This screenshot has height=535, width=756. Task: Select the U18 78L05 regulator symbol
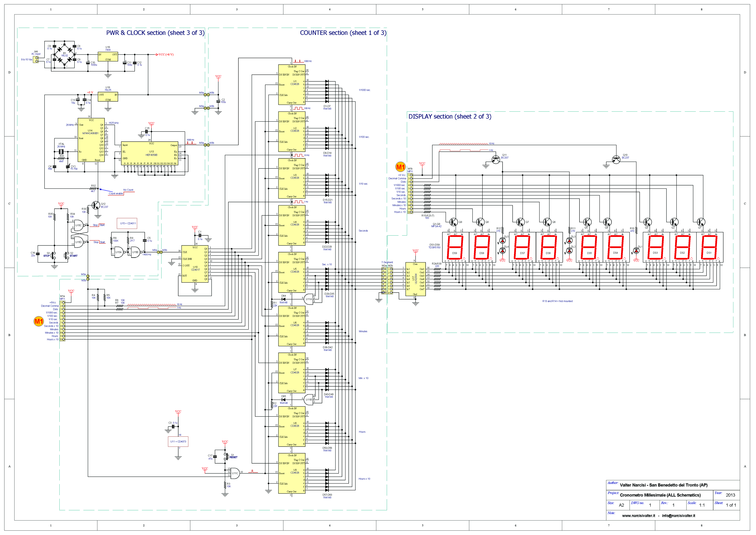pyautogui.click(x=108, y=97)
